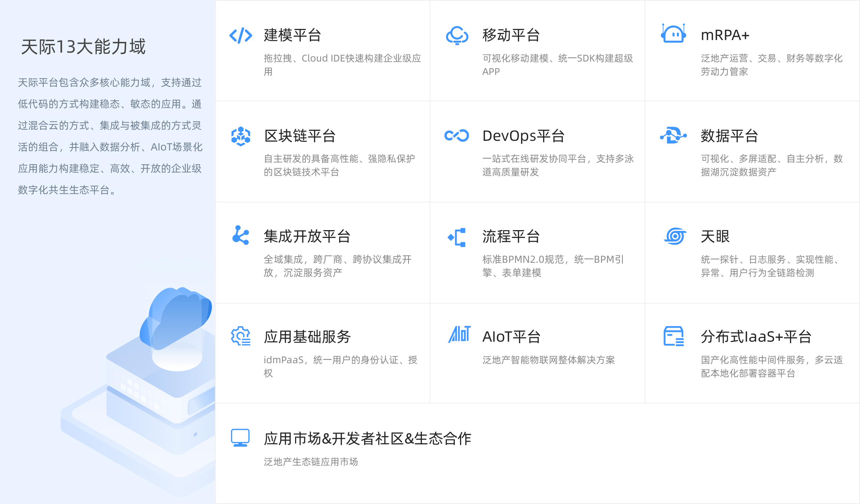
Task: Click the spiral eye icon for 天眼
Action: [x=675, y=236]
